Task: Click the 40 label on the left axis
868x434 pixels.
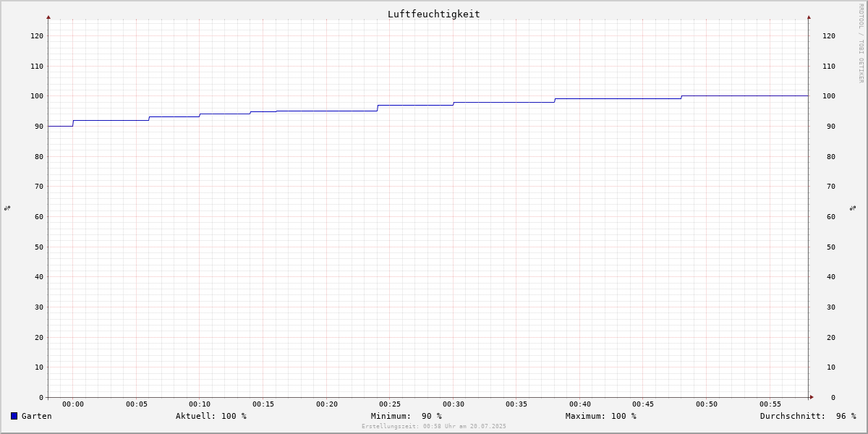Action: click(39, 276)
